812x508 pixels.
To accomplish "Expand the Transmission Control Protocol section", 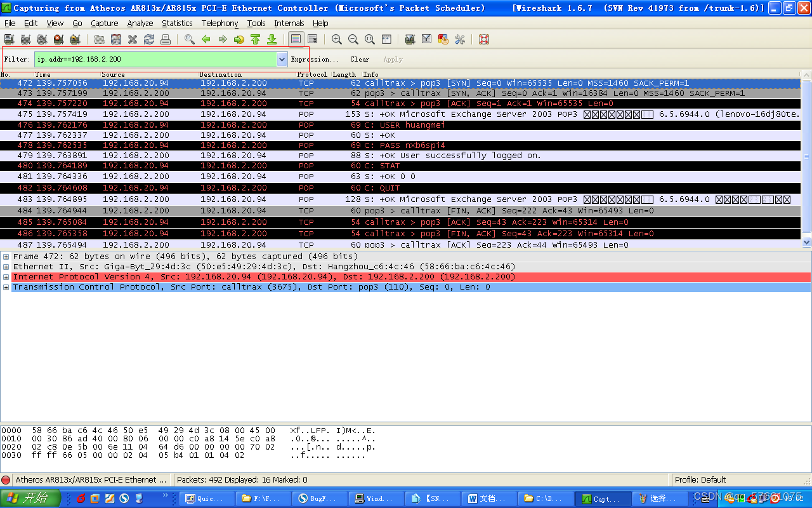I will [x=5, y=286].
